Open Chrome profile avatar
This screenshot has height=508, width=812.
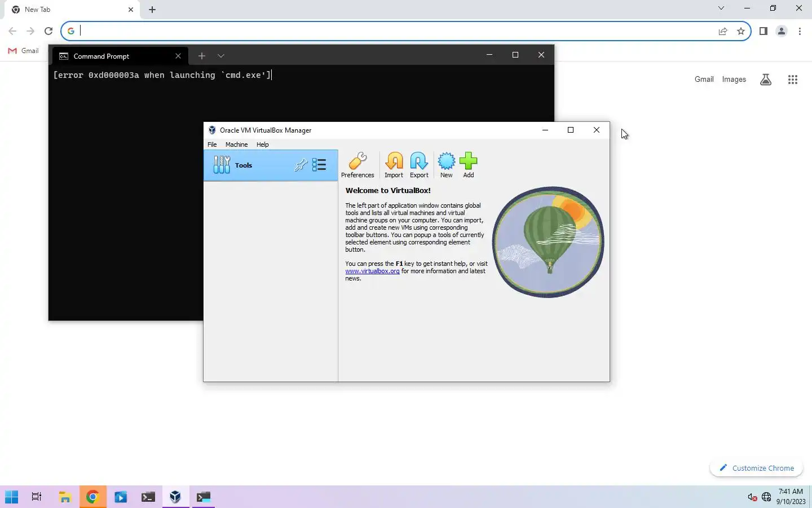[x=782, y=31]
